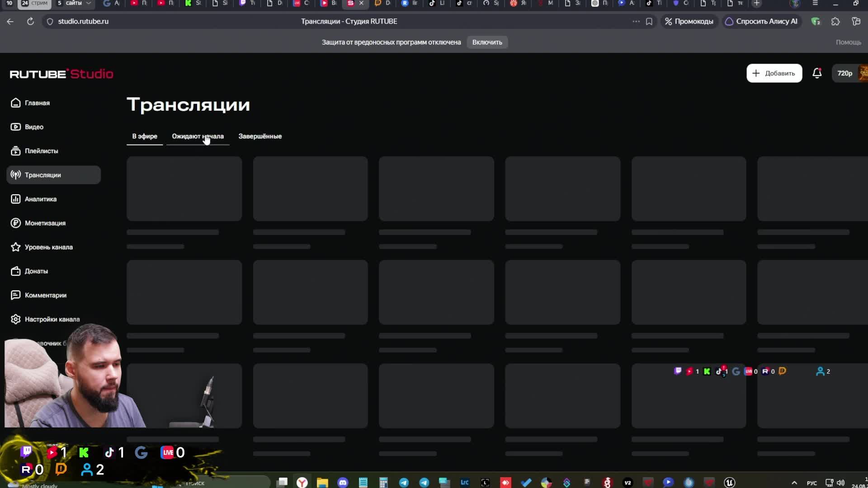
Task: Open the Комментарии speech bubble icon
Action: pyautogui.click(x=15, y=295)
